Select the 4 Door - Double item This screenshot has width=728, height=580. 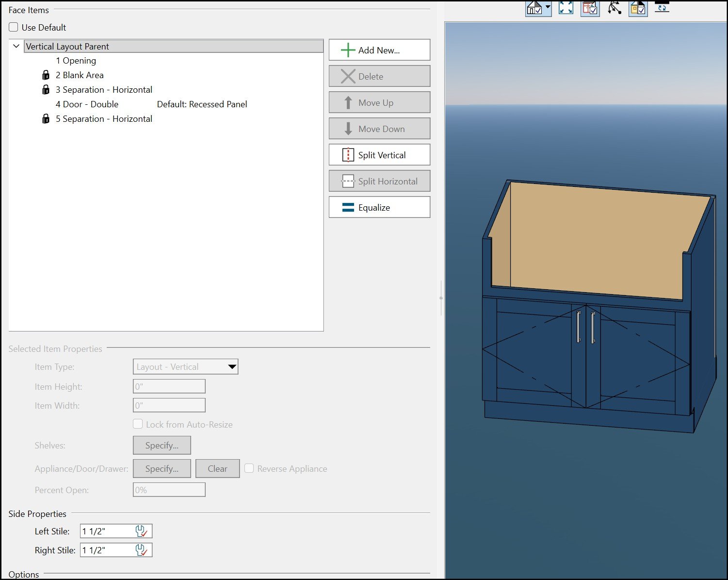87,104
